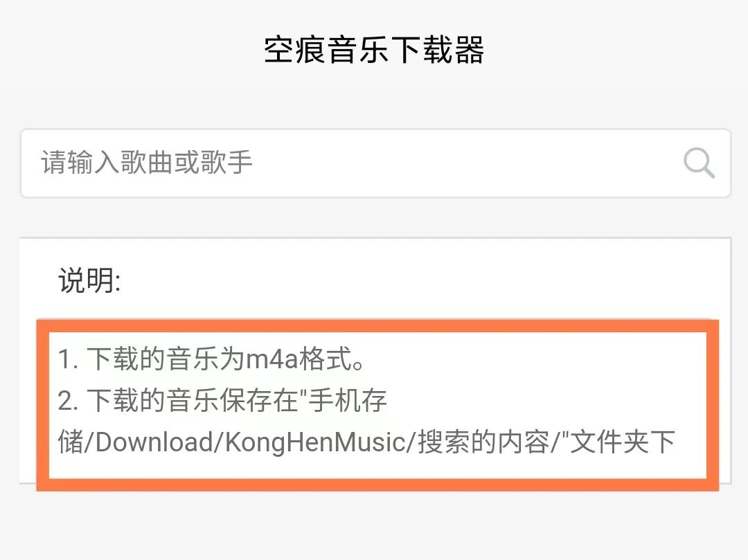Tap the 空痕音乐下载器 title heading

pos(374,50)
